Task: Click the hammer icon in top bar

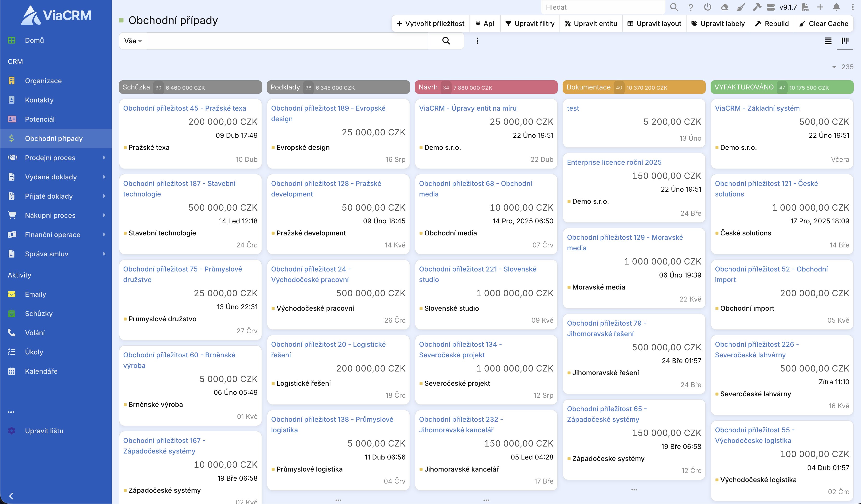Action: [x=757, y=7]
